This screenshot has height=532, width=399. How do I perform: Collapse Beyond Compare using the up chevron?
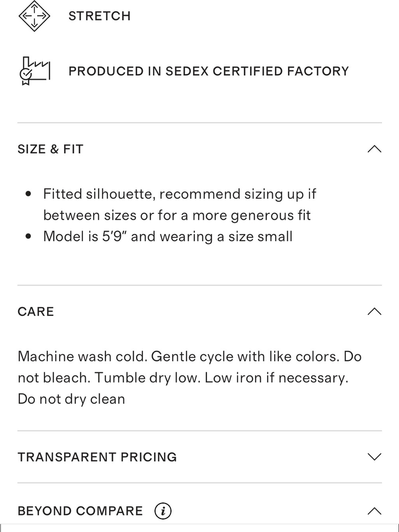pyautogui.click(x=374, y=511)
